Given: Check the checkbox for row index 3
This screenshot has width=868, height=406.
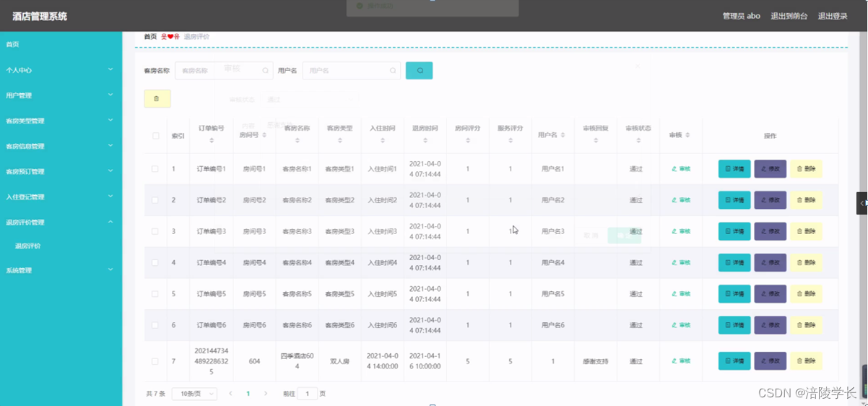Looking at the screenshot, I should [155, 231].
